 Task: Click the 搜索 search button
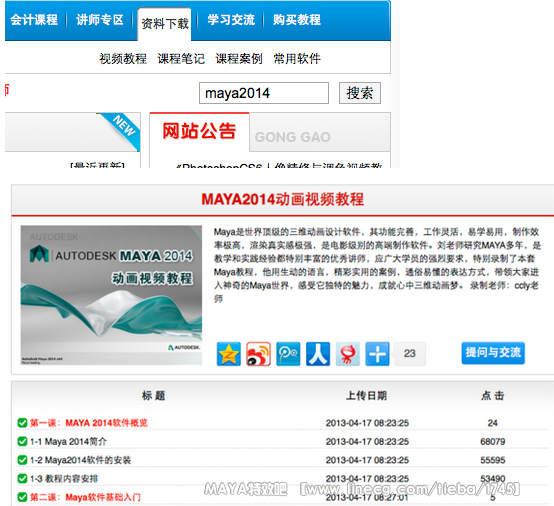click(360, 93)
